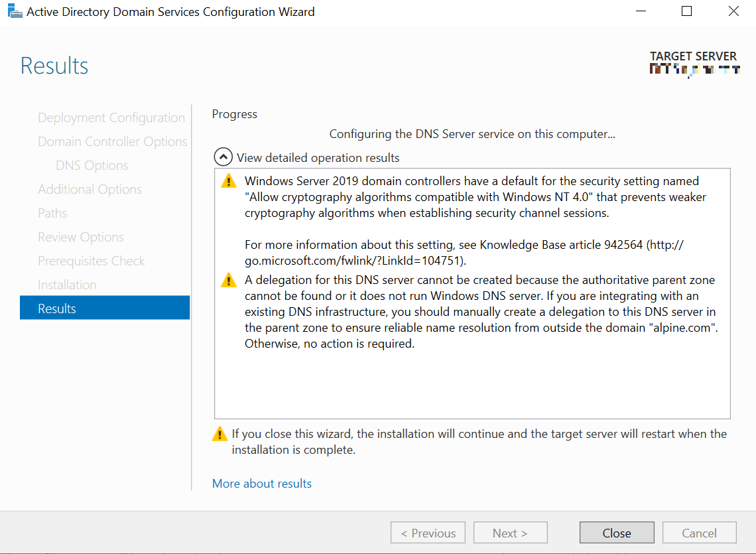
Task: Click the 'View detailed operation results' label
Action: 318,158
